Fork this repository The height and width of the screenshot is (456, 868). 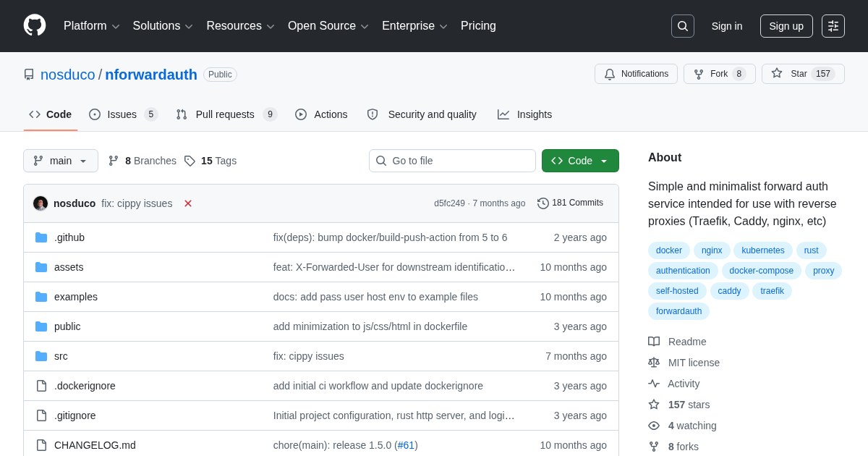pos(720,74)
